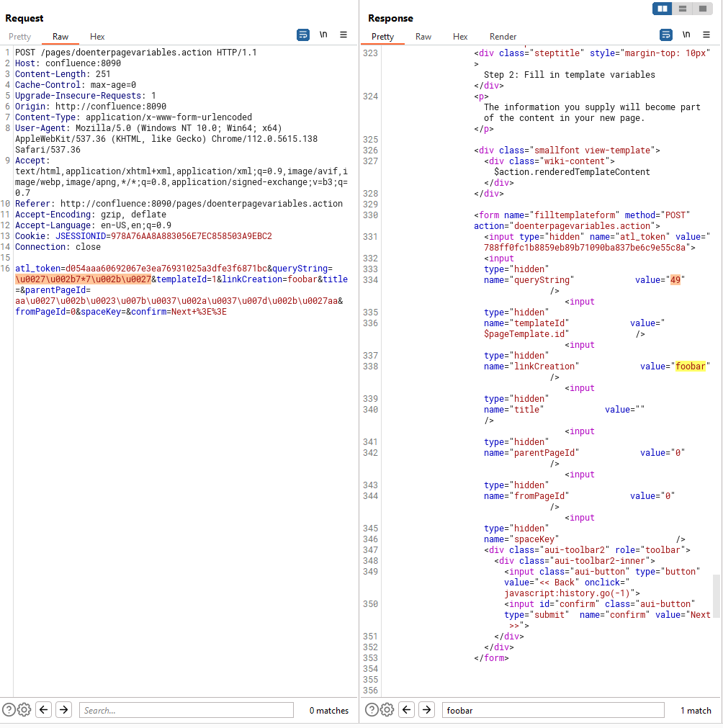Viewport: 723px width, 728px height.
Task: Switch Response view to Raw tab
Action: [423, 37]
